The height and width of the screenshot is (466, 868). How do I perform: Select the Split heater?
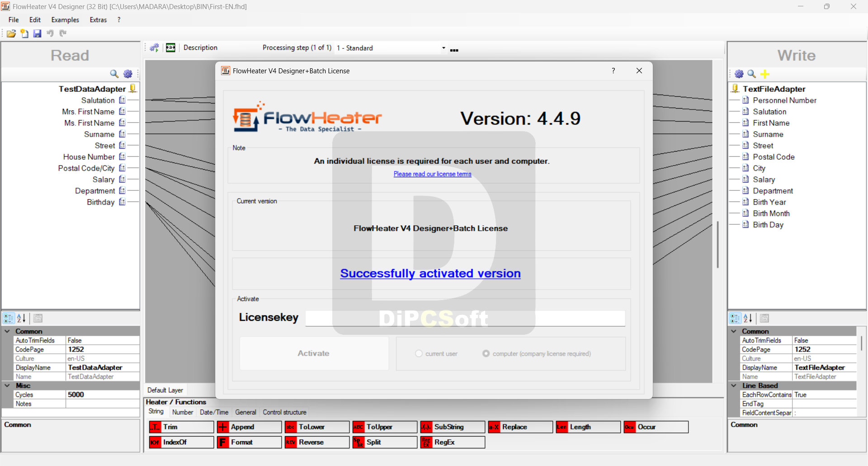(x=385, y=442)
